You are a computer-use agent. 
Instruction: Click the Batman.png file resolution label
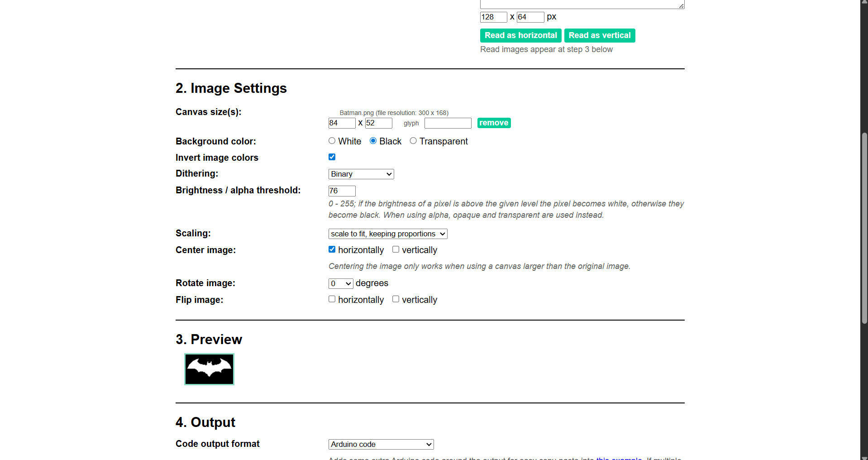pos(394,113)
